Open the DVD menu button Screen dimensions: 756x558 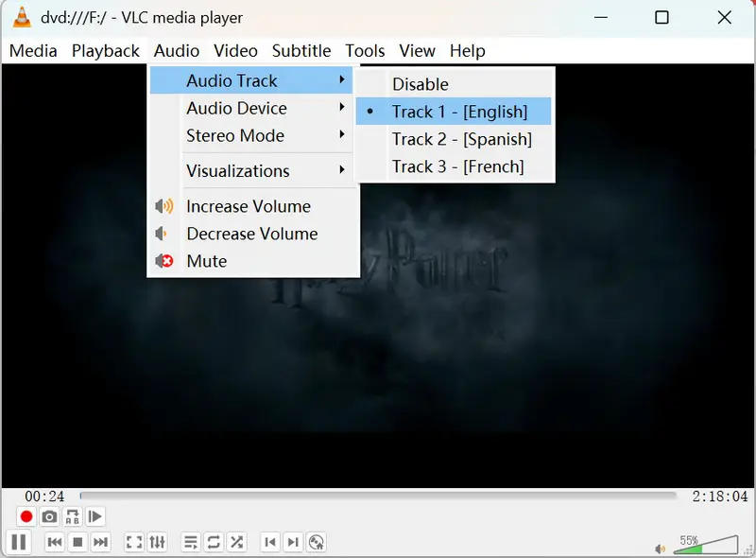pyautogui.click(x=317, y=542)
